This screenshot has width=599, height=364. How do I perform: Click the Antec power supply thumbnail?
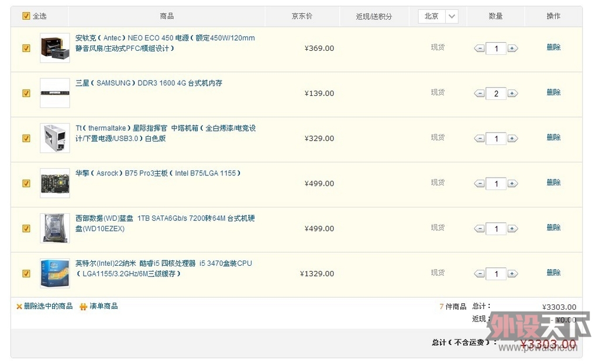(55, 48)
